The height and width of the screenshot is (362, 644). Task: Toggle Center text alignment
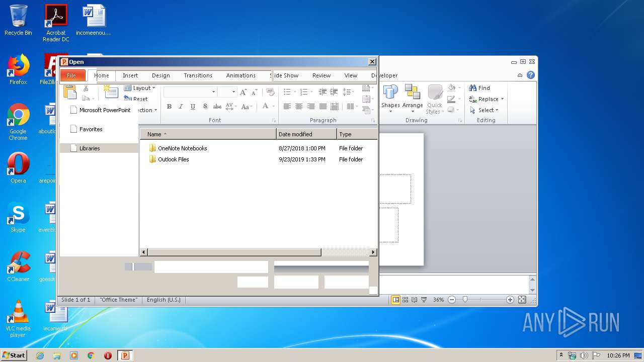coord(299,107)
